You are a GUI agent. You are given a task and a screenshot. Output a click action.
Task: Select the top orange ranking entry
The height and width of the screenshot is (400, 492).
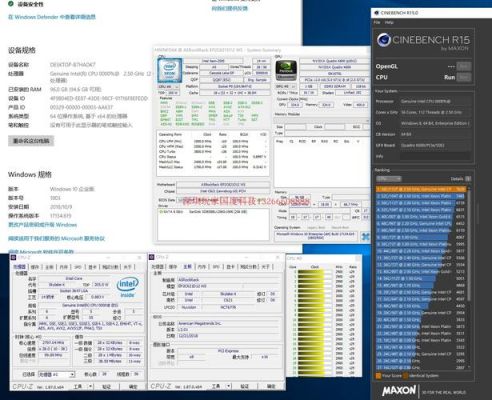coord(420,189)
